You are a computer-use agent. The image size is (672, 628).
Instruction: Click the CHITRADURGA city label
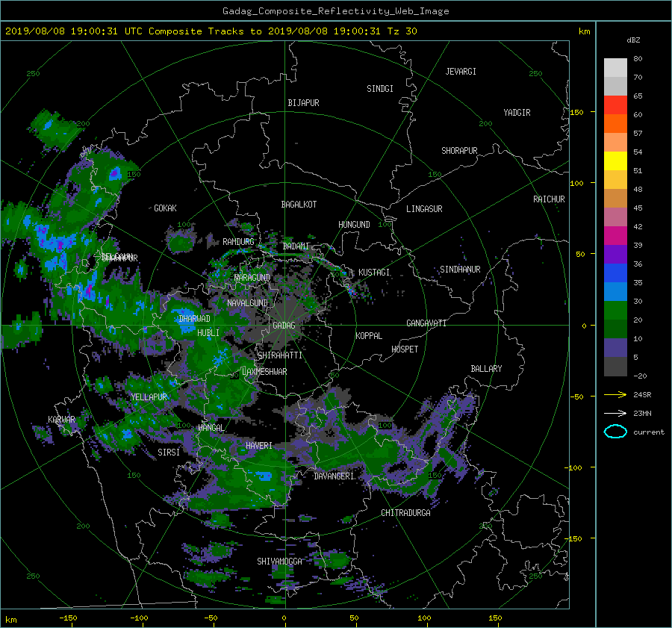point(405,513)
